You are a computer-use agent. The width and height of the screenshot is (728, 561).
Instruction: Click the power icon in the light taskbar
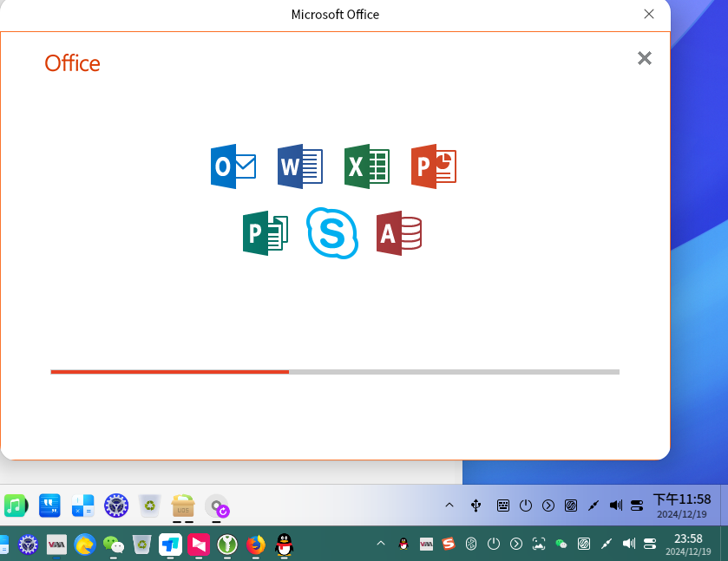click(x=526, y=506)
